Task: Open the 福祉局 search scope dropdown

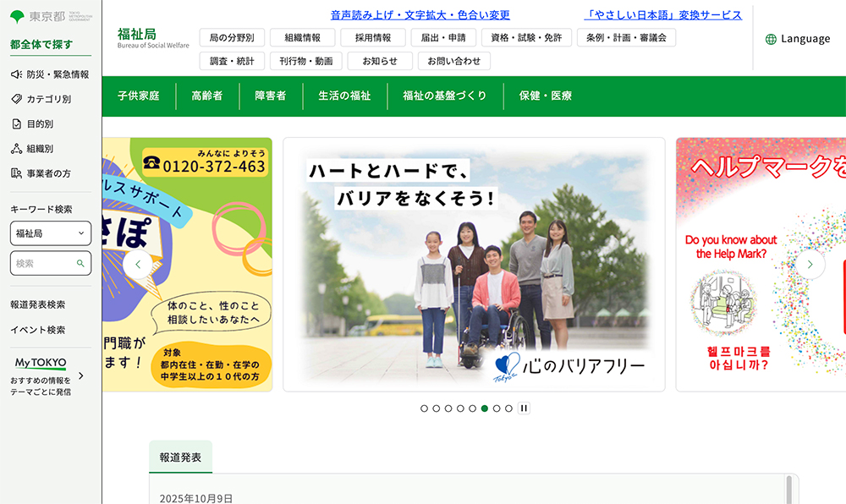Action: 51,233
